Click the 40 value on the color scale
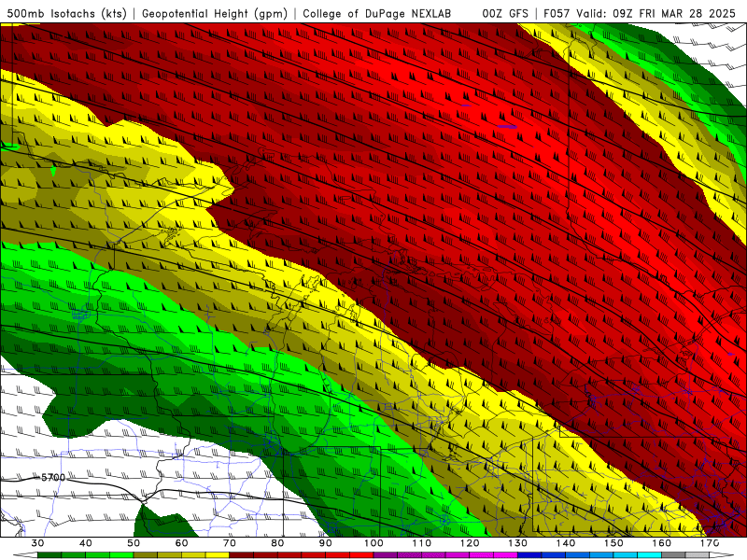 [86, 543]
